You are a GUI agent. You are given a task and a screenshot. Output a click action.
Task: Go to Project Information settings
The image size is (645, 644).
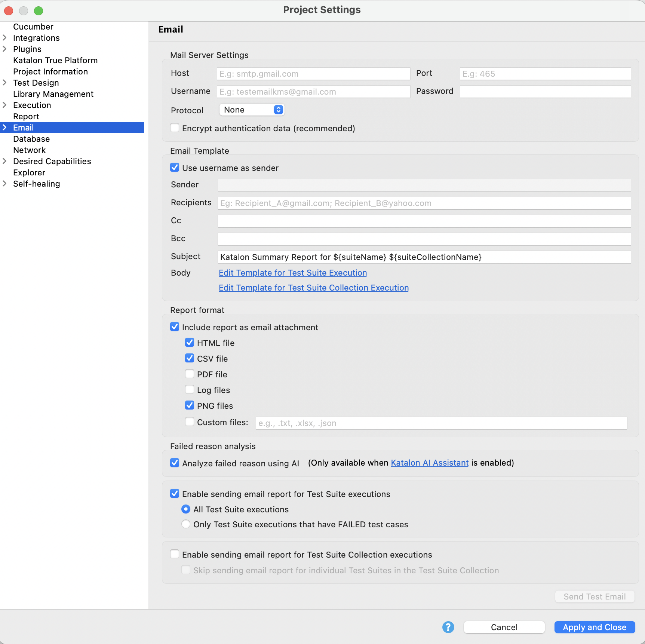click(50, 71)
